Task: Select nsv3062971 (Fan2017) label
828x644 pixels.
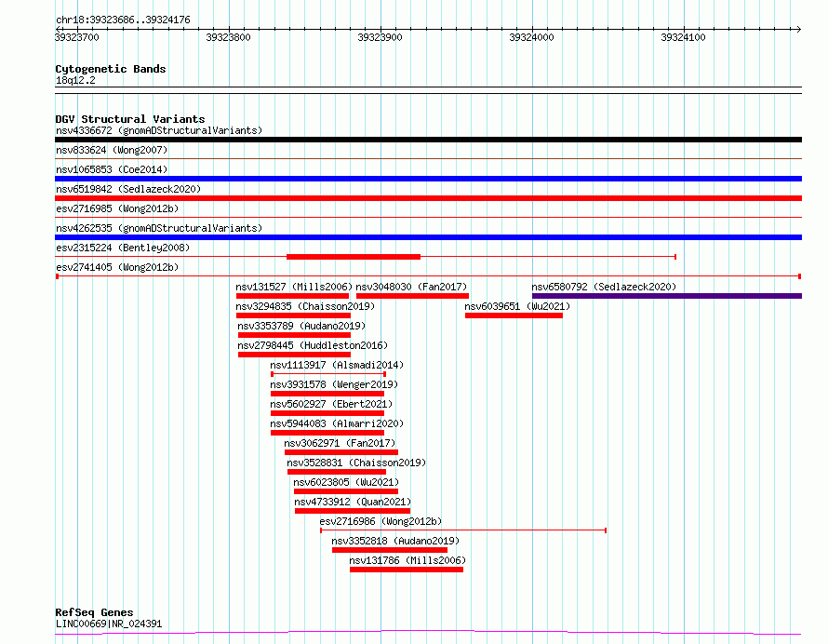Action: click(341, 443)
